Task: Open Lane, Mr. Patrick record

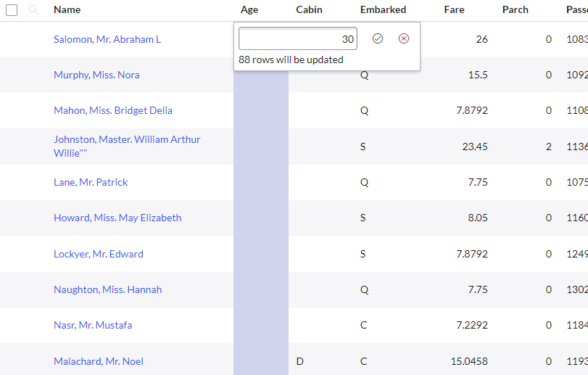Action: click(91, 182)
